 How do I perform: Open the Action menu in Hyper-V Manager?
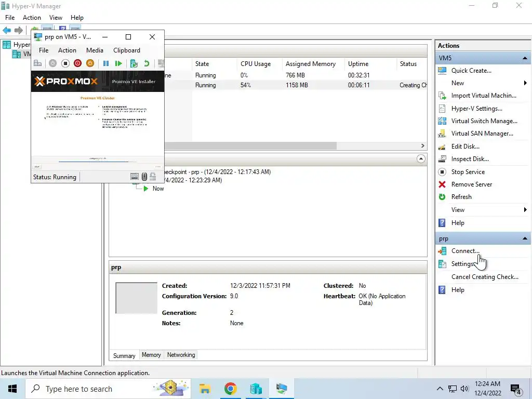pyautogui.click(x=32, y=18)
